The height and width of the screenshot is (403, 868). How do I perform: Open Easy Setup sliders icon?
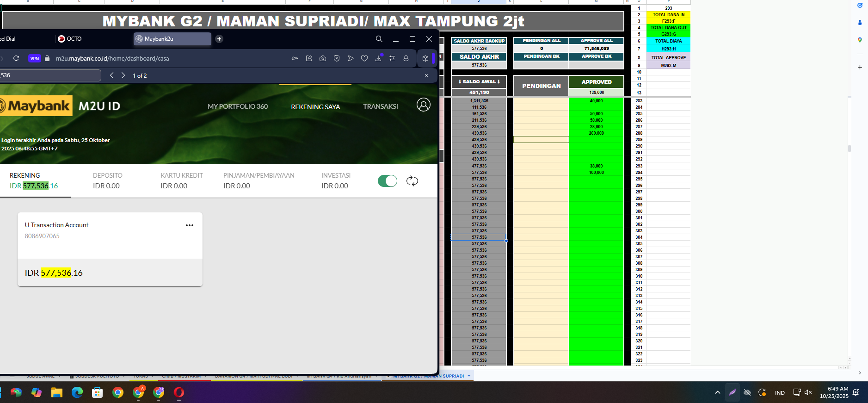pyautogui.click(x=392, y=58)
